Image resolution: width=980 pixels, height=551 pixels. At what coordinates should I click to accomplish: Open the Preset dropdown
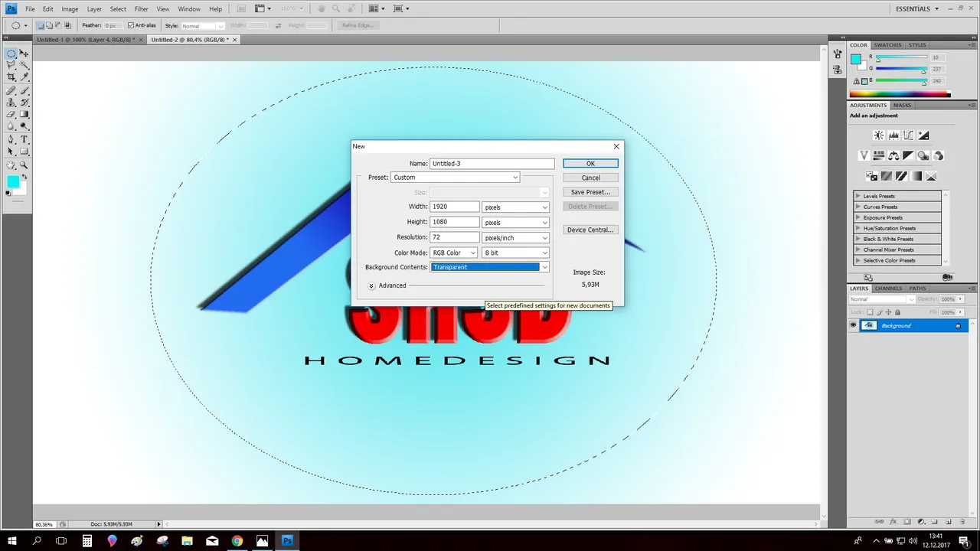(455, 178)
